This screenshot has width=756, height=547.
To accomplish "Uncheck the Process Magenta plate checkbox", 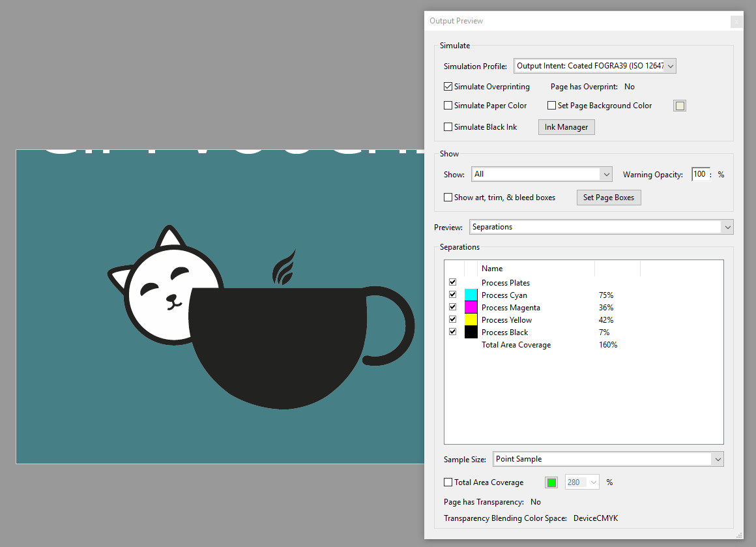I will (452, 307).
